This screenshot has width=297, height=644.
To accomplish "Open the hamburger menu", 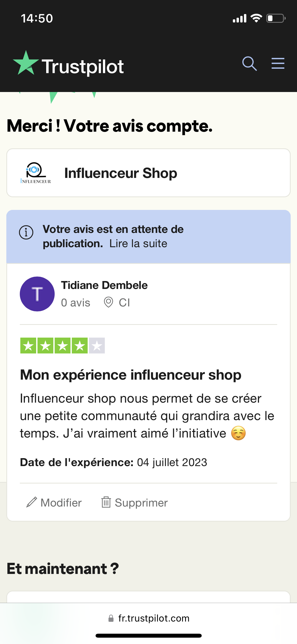I will coord(278,64).
